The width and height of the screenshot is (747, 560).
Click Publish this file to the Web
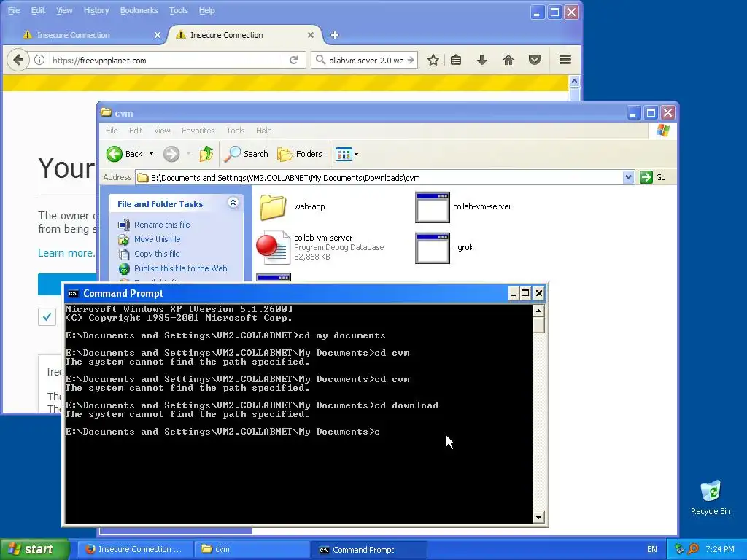click(x=181, y=268)
